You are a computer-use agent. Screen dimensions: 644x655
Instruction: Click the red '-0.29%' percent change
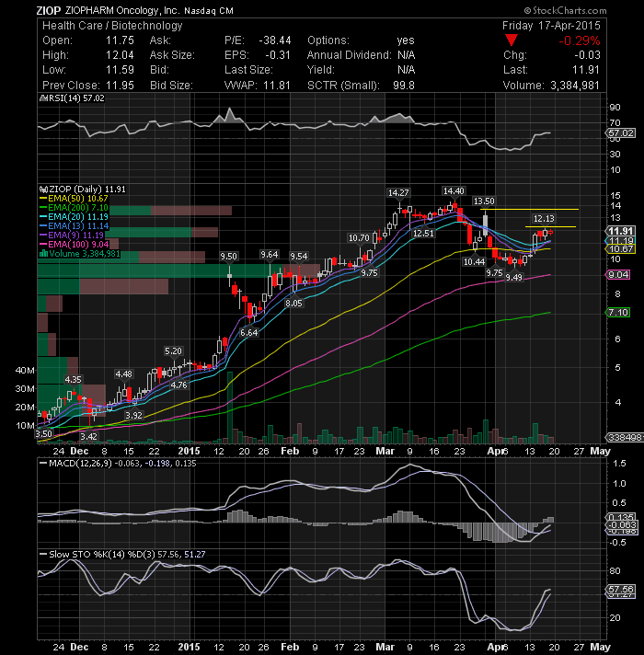click(x=580, y=40)
